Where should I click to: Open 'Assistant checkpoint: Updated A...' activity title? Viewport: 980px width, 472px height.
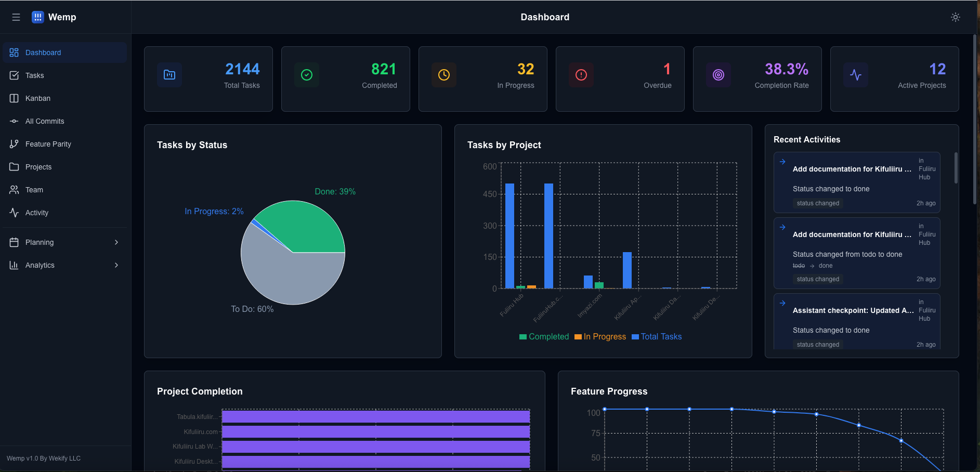tap(853, 310)
